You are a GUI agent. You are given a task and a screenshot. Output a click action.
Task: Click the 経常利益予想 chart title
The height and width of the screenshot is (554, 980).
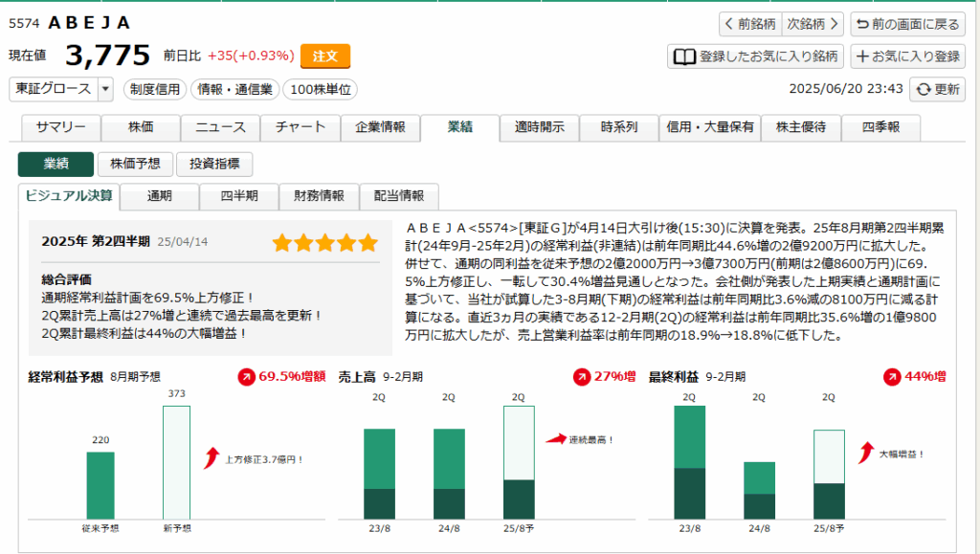[x=66, y=377]
